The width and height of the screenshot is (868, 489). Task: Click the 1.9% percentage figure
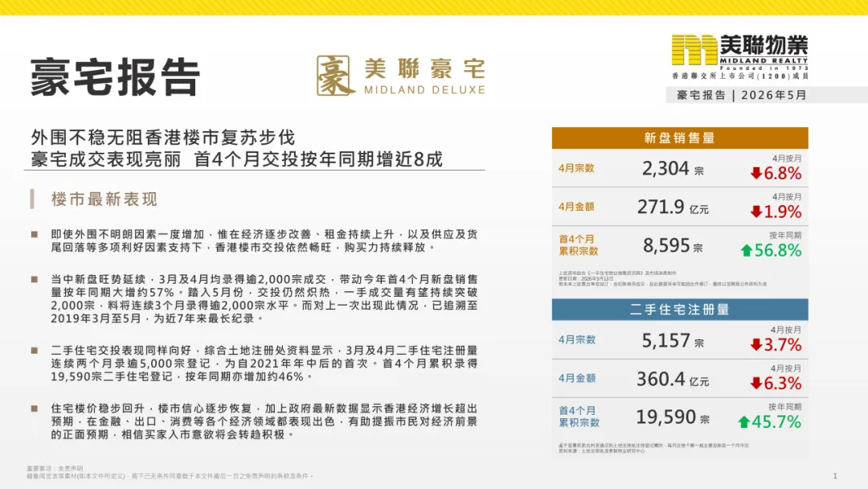783,212
